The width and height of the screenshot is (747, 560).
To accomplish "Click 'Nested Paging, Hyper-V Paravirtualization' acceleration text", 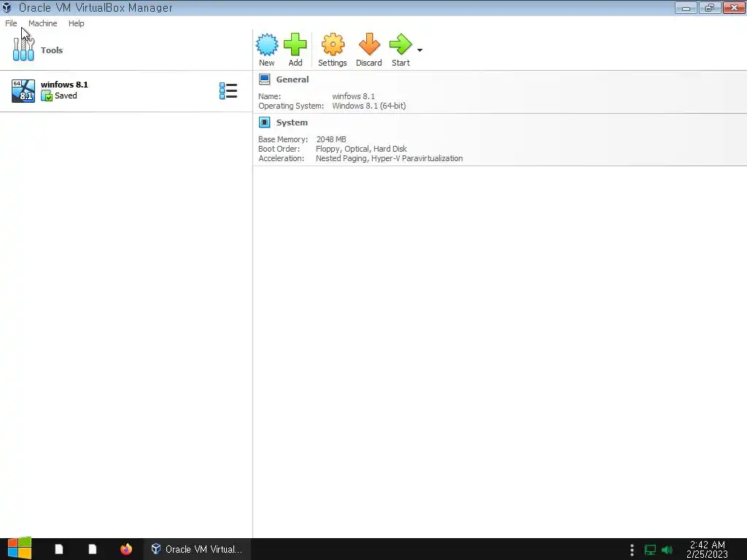I will [390, 158].
